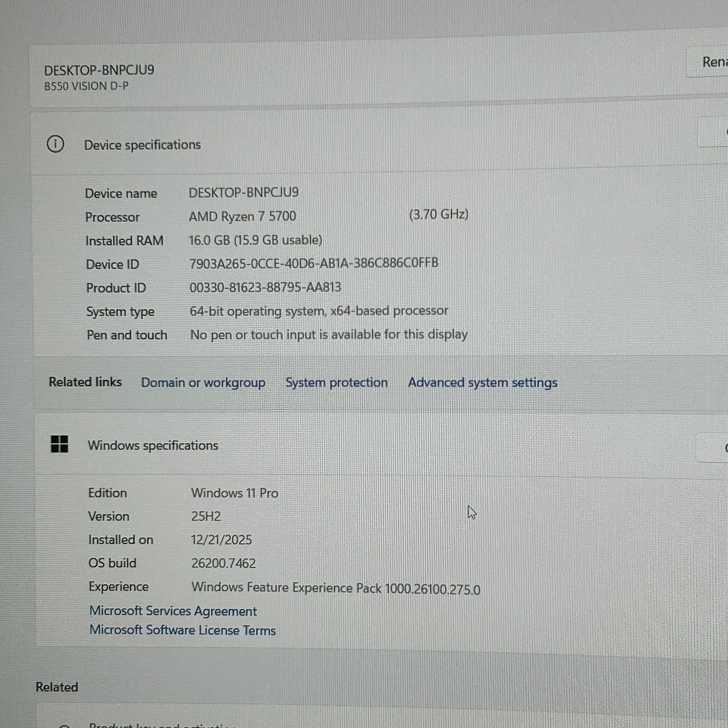Open Advanced system settings
728x728 pixels.
pos(482,382)
